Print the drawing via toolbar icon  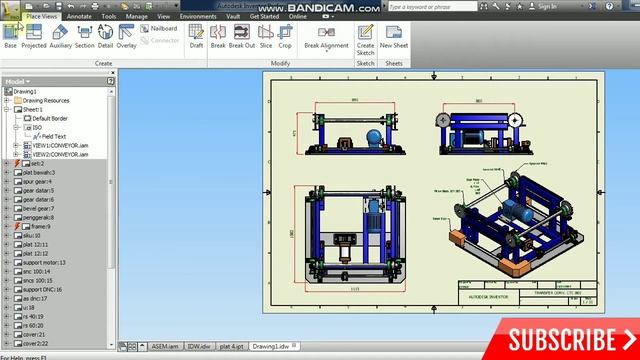[x=95, y=6]
